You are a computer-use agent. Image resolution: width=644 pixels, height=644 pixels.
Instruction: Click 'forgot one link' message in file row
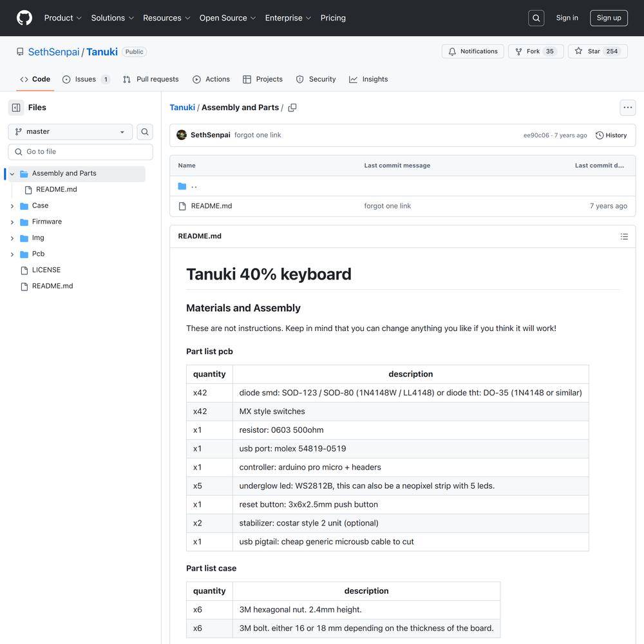click(387, 206)
